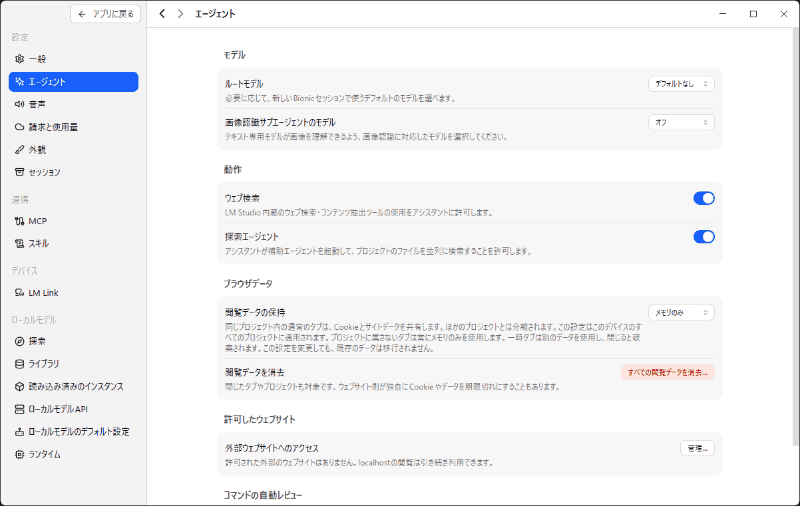Click the compass icon beside 探索

click(19, 341)
